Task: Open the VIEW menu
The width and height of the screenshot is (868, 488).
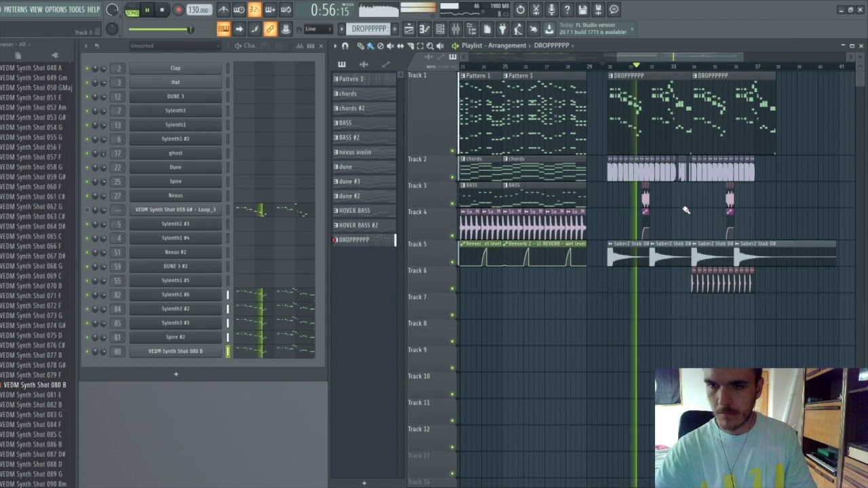Action: 36,9
